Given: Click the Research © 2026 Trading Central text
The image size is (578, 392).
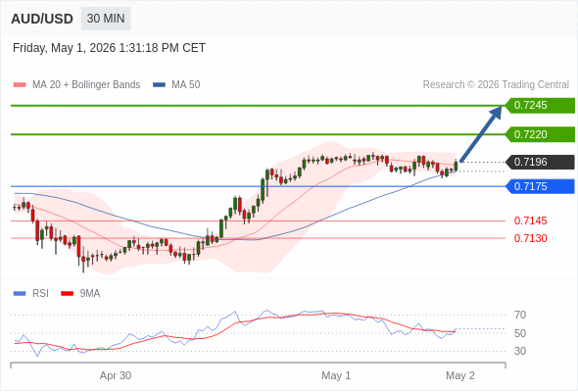Looking at the screenshot, I should click(496, 85).
